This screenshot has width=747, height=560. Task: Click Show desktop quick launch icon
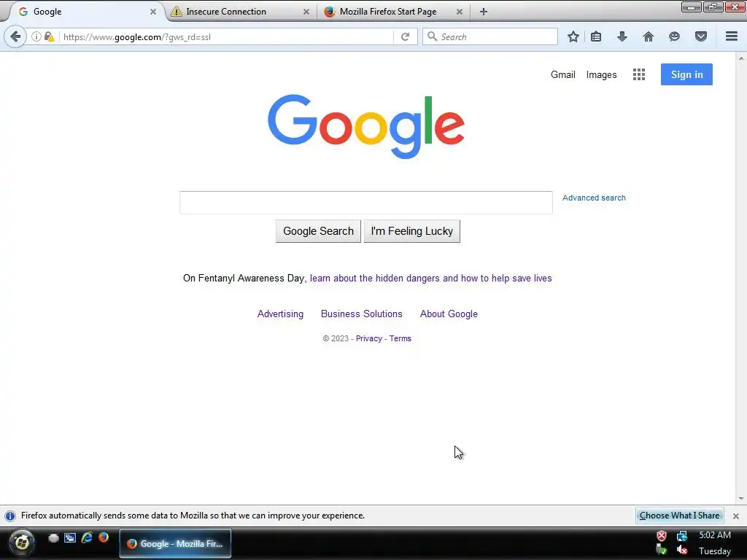pyautogui.click(x=53, y=537)
